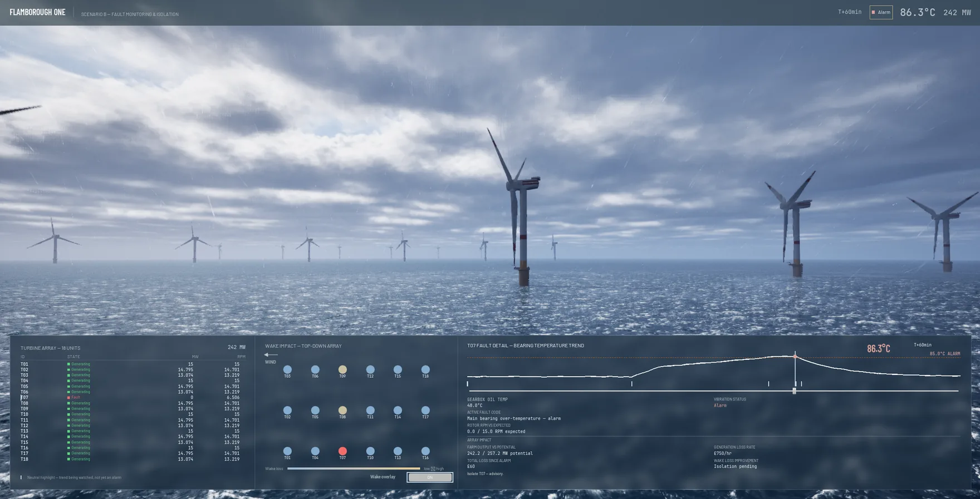The width and height of the screenshot is (980, 499).
Task: Click the £750/hr generation loss rate value
Action: click(x=723, y=453)
